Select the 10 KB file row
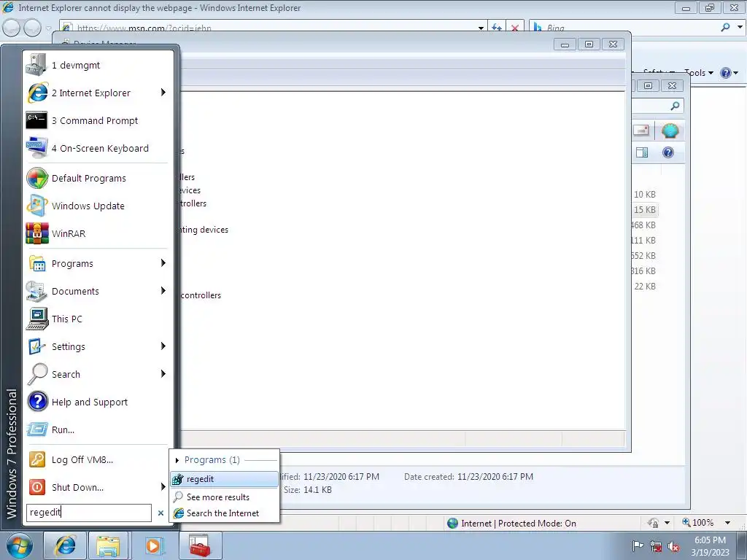747x560 pixels. (645, 194)
